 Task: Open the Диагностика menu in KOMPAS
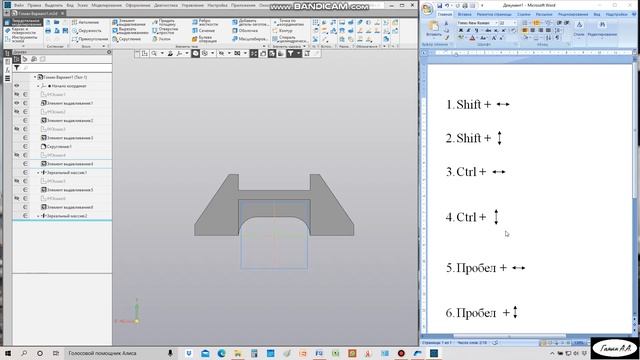[x=166, y=6]
